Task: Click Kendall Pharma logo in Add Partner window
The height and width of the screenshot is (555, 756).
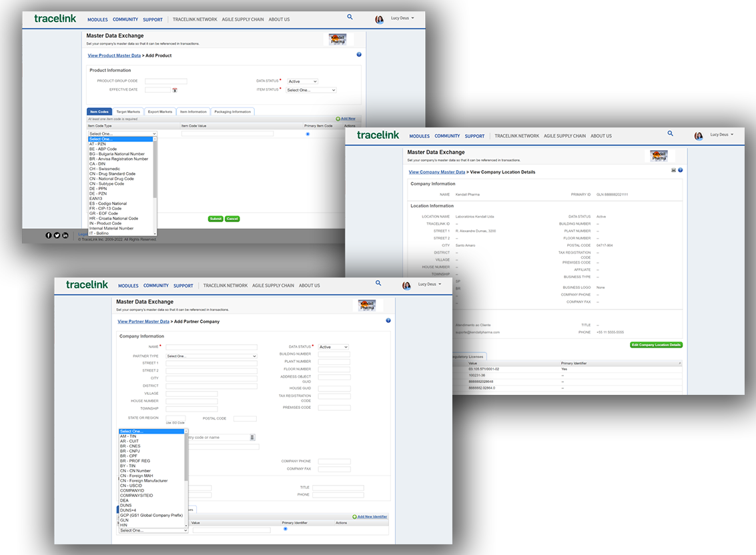Action: (367, 306)
